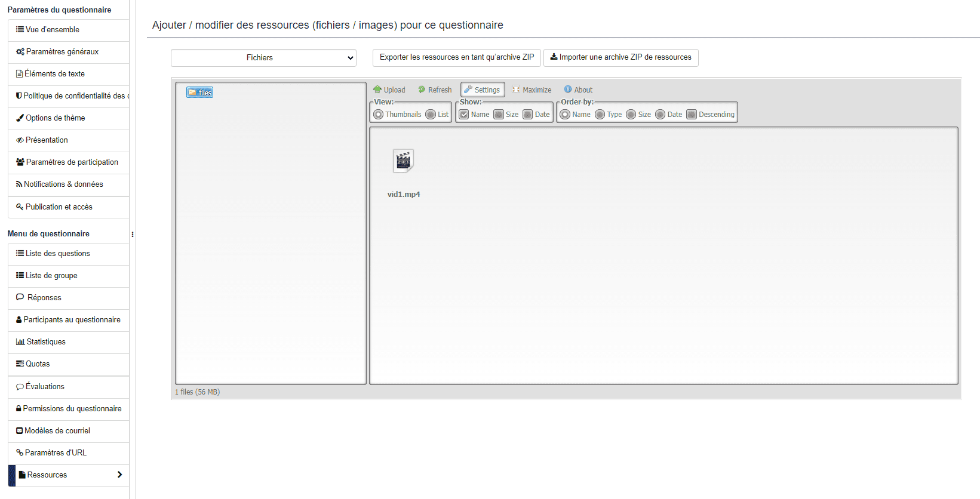This screenshot has height=499, width=980.
Task: Open the Settings toolbar button
Action: tap(483, 90)
